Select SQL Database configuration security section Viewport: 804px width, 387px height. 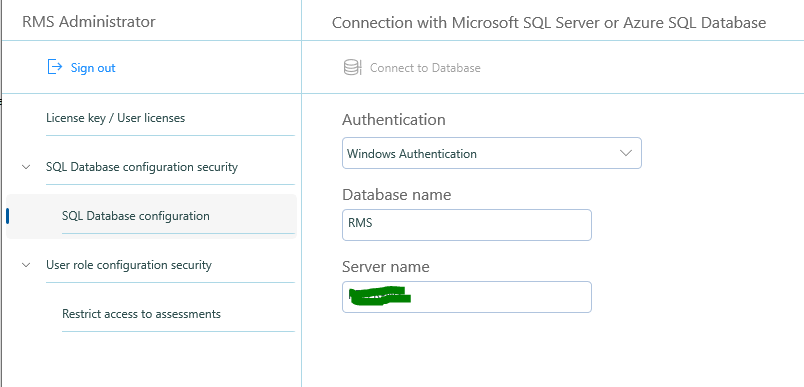click(142, 167)
